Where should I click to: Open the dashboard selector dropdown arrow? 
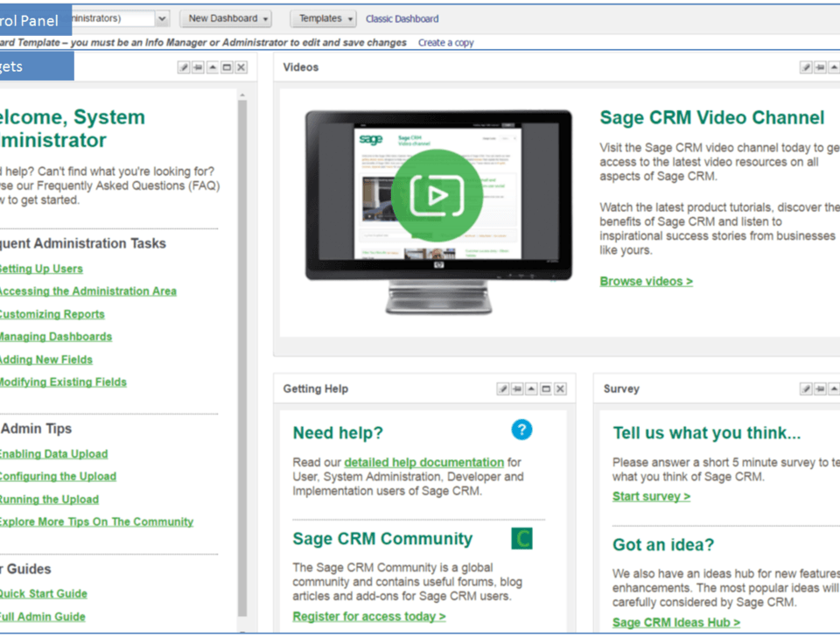tap(162, 18)
